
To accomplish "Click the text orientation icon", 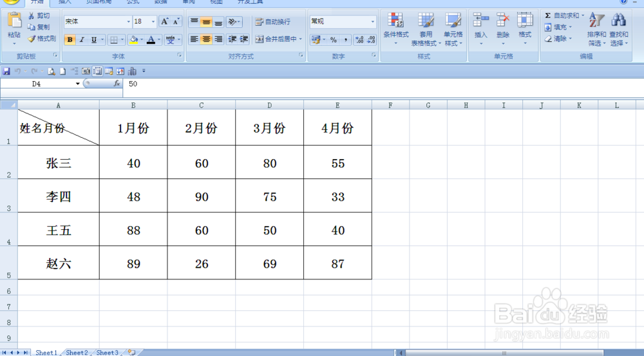I will 232,21.
